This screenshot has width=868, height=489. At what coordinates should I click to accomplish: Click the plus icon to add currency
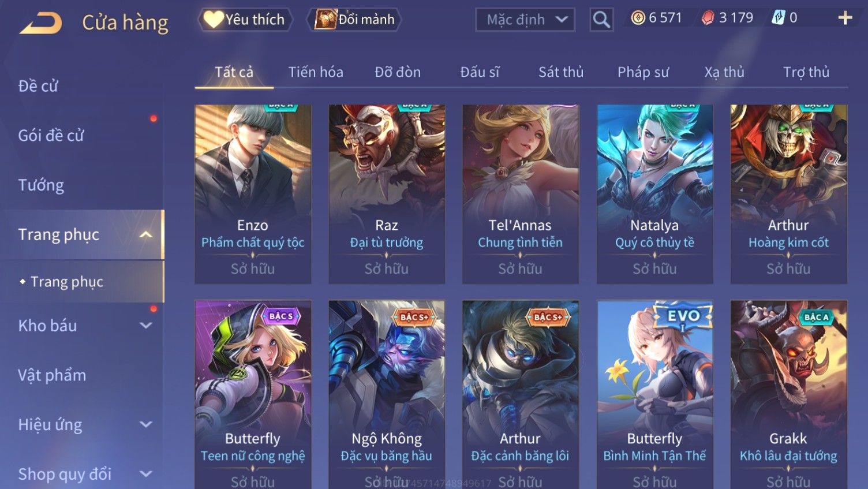coord(845,18)
